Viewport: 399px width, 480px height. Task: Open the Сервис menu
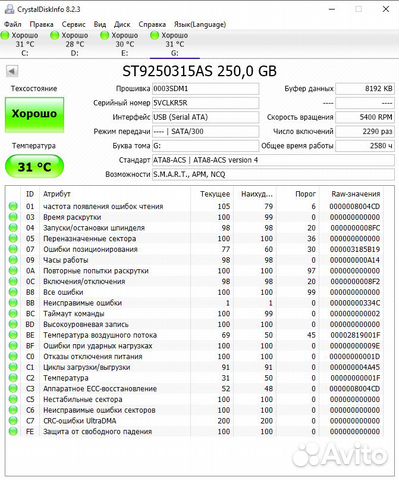[73, 24]
